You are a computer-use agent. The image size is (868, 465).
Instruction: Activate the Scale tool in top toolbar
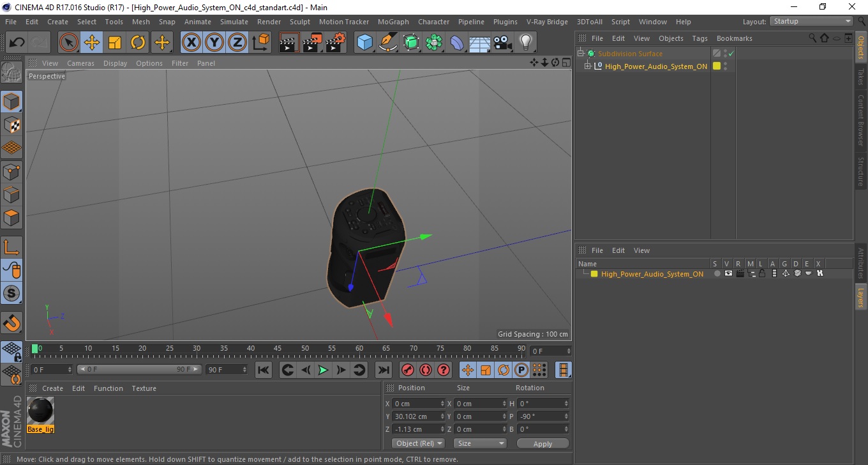pos(115,43)
